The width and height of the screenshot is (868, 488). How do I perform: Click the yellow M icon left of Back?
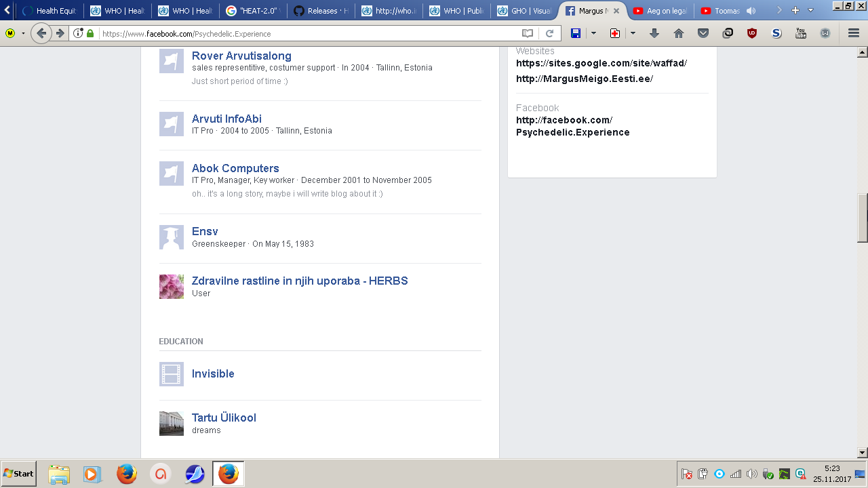click(10, 33)
